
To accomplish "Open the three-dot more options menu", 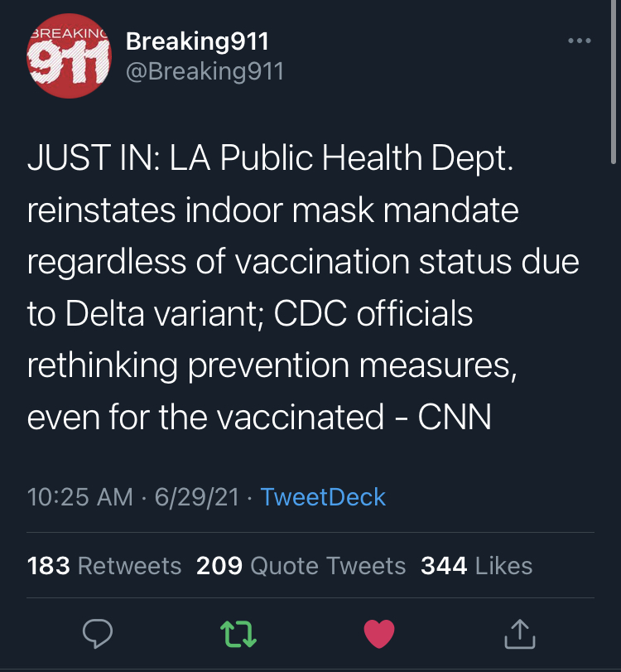I will click(579, 41).
